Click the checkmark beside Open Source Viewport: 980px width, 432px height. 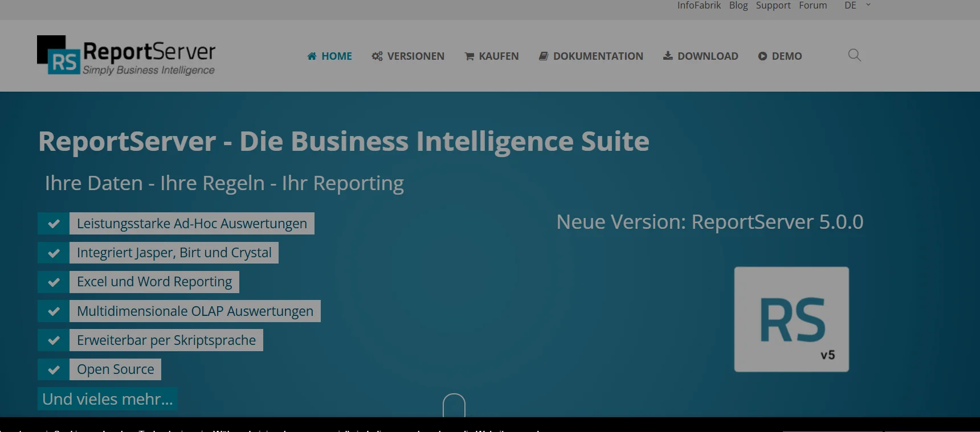[54, 369]
